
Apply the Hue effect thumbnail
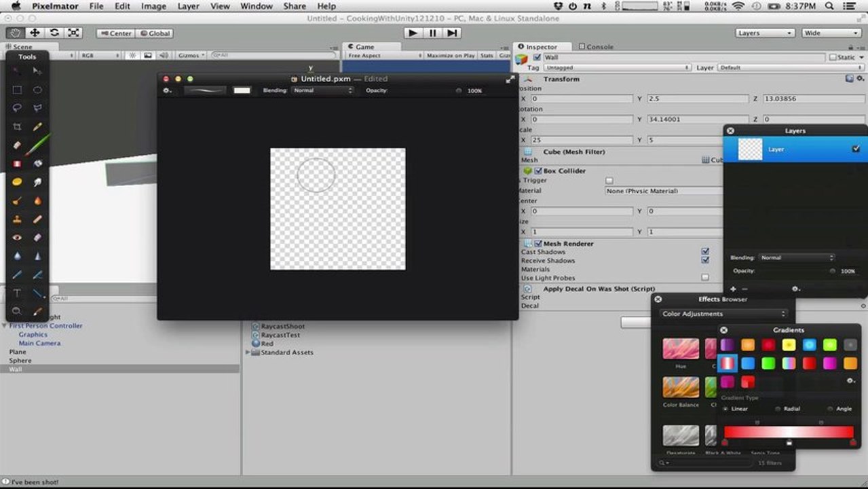click(681, 349)
